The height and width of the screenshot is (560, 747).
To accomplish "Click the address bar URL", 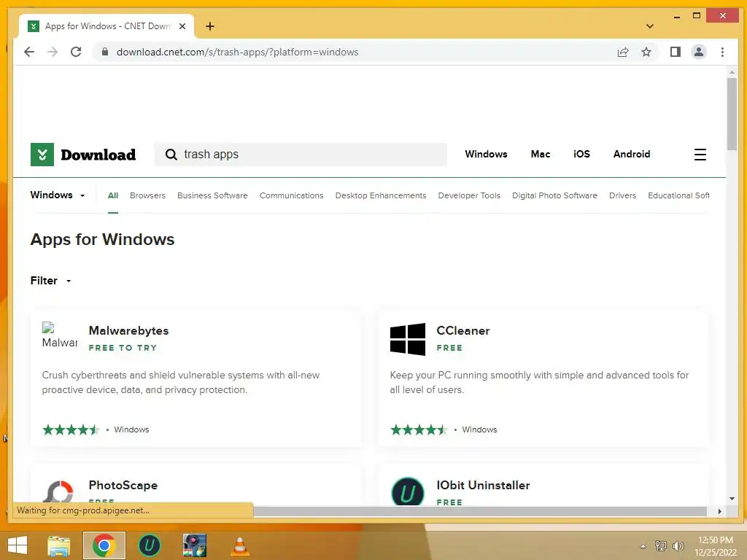I will pyautogui.click(x=237, y=52).
